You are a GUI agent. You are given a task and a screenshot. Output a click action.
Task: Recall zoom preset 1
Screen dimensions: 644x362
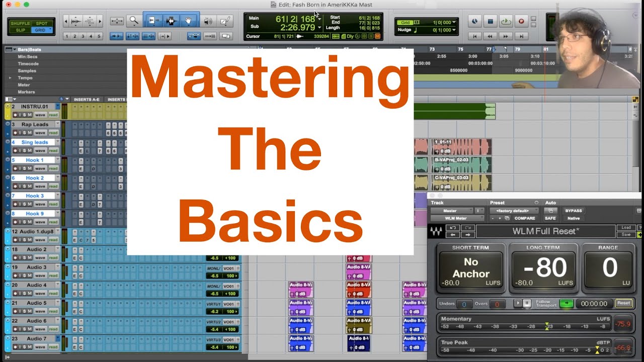pos(67,36)
